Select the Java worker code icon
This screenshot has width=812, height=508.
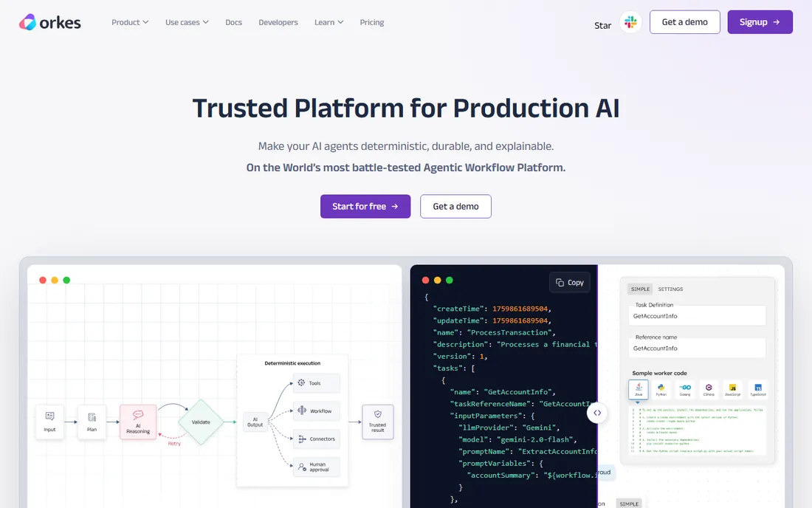639,389
